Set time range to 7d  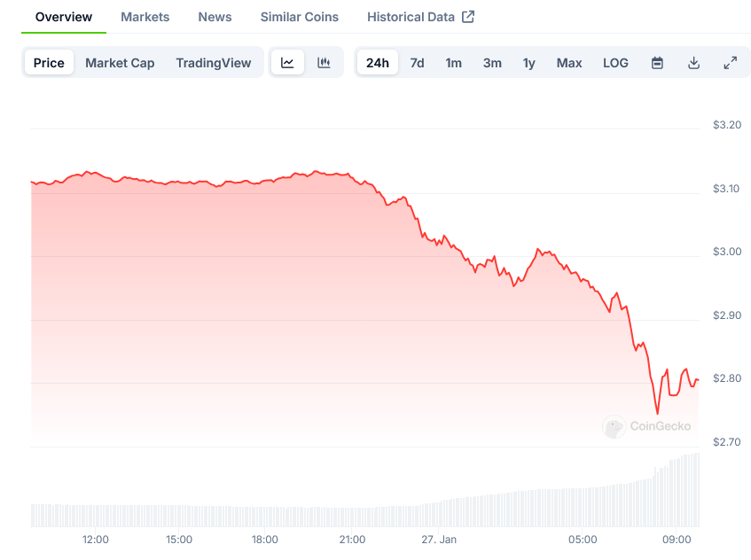(417, 63)
